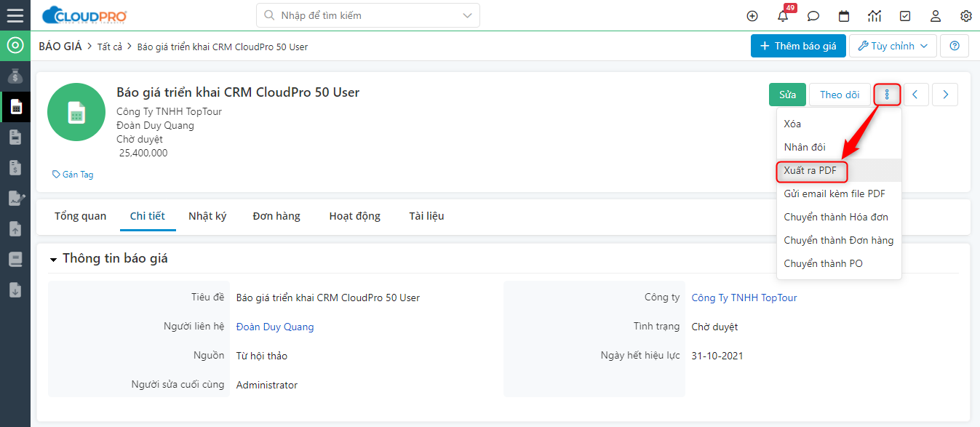Open the money bag sidebar icon
The height and width of the screenshot is (427, 980).
(15, 76)
